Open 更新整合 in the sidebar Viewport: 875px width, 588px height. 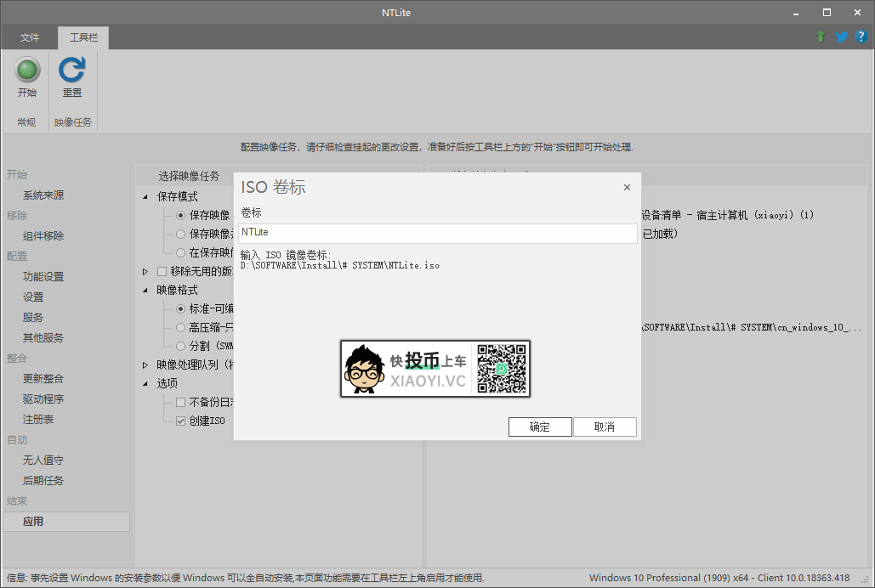pyautogui.click(x=43, y=379)
